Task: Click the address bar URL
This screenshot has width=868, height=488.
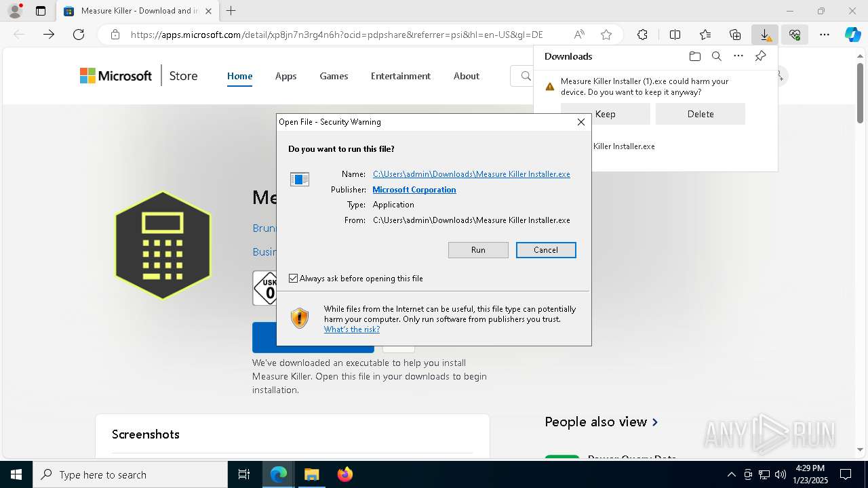Action: point(336,35)
